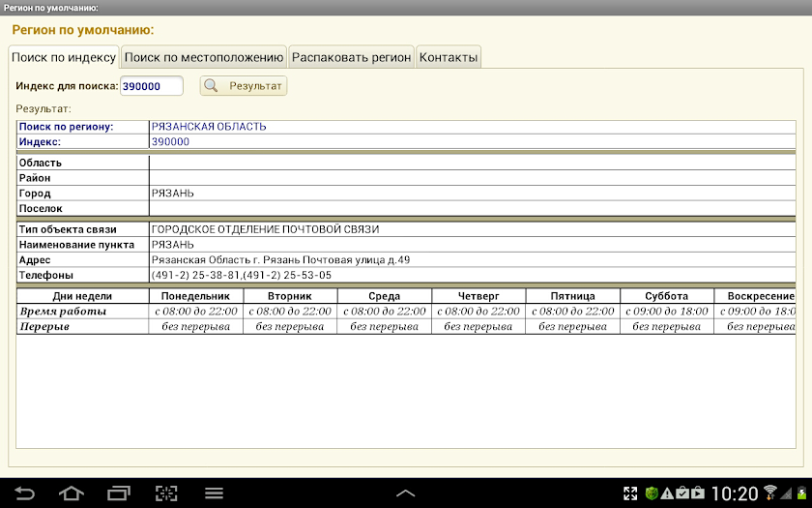This screenshot has width=812, height=508.
Task: Click the Поиск по региону label
Action: (x=67, y=127)
